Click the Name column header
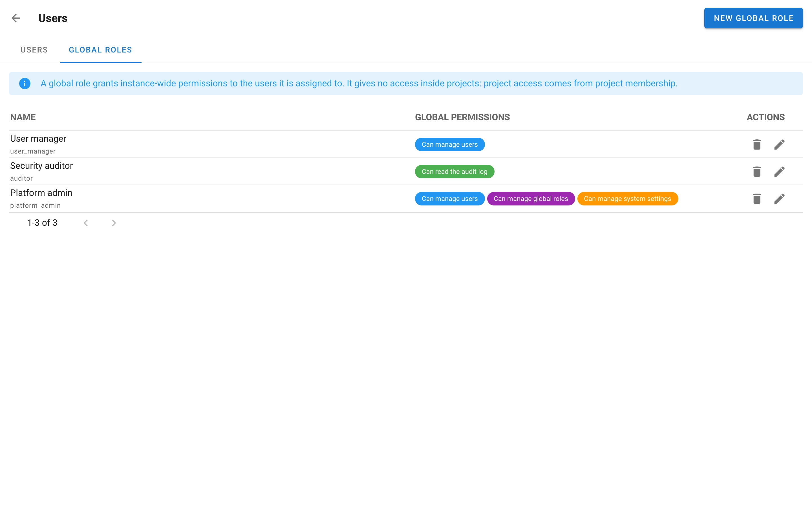 pos(23,117)
